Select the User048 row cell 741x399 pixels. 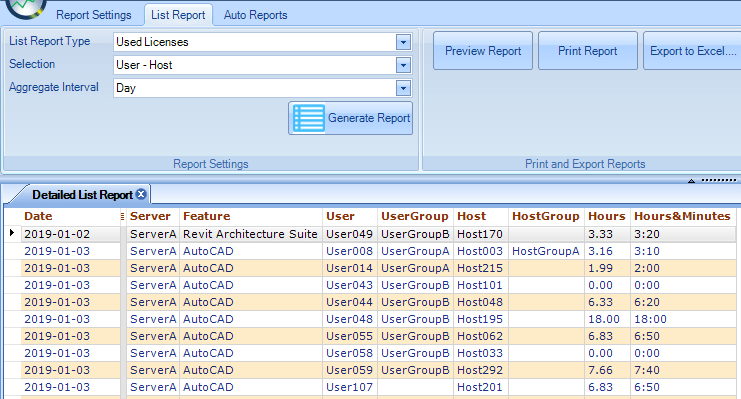pos(349,319)
